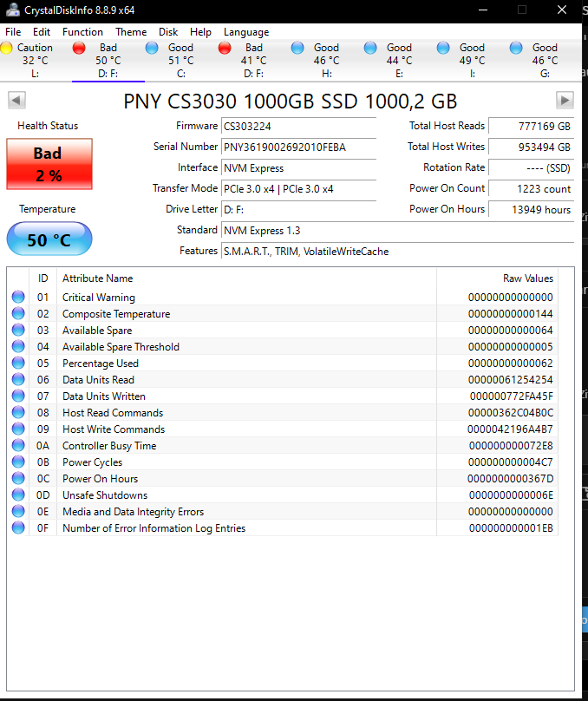Select the Good 46 °C G: disk
Image resolution: width=588 pixels, height=701 pixels.
click(x=546, y=61)
